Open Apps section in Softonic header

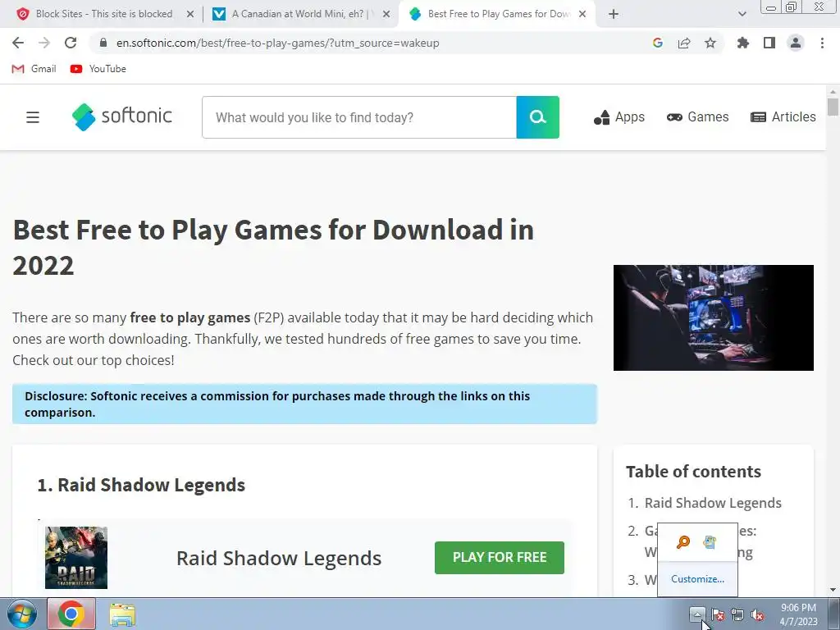point(619,116)
